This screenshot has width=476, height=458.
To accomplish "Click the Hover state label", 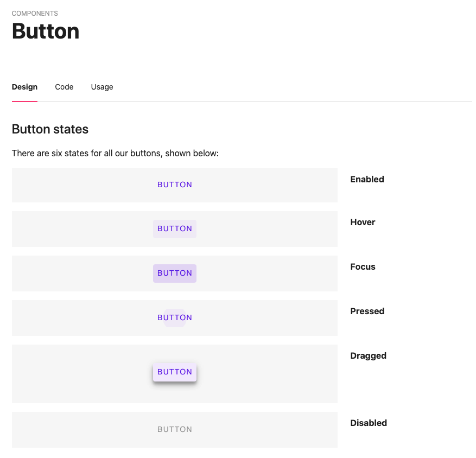I will 363,222.
